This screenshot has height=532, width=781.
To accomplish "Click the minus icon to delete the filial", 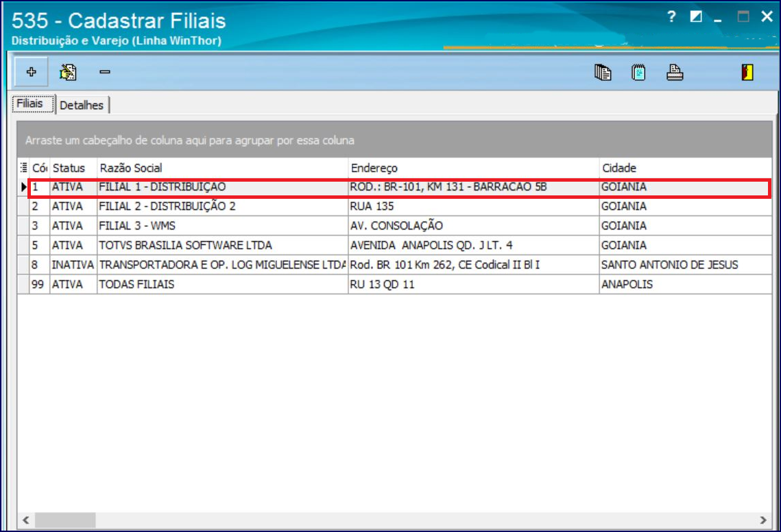I will coord(105,72).
